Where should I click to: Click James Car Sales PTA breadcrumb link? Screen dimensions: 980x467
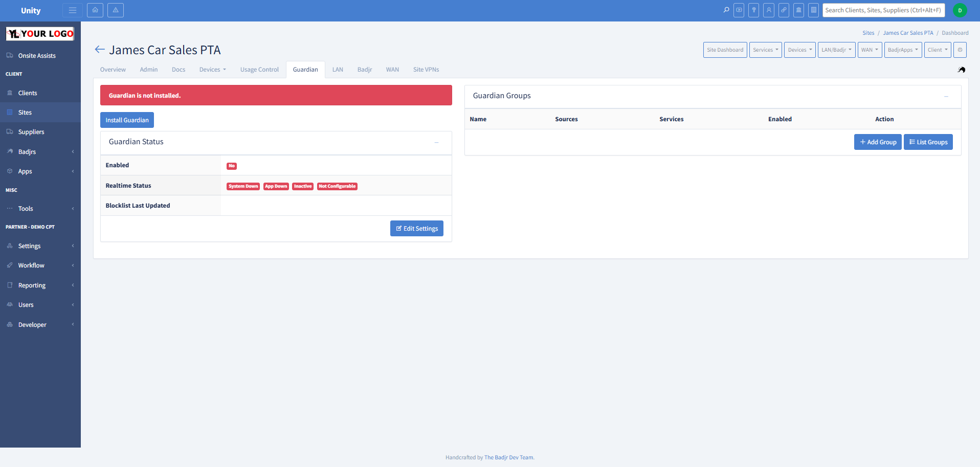908,33
